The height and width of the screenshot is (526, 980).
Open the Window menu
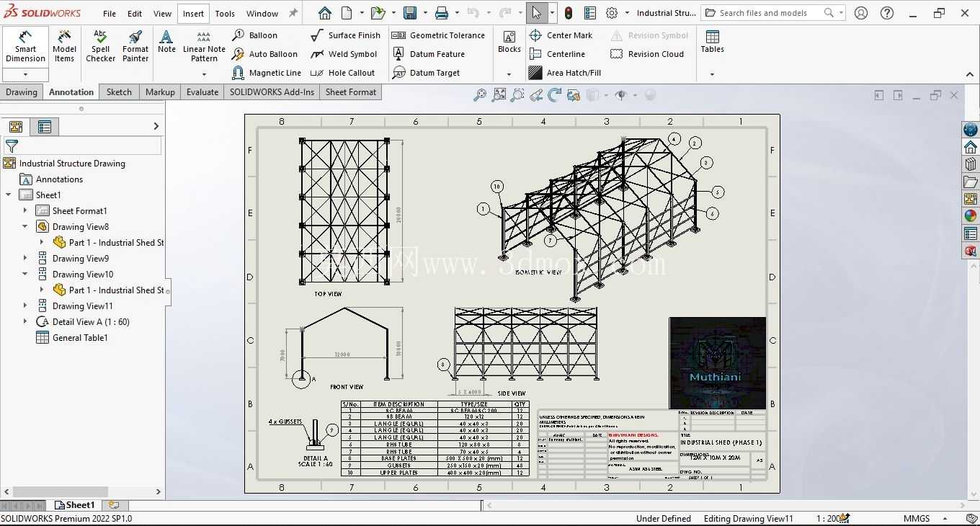[262, 14]
